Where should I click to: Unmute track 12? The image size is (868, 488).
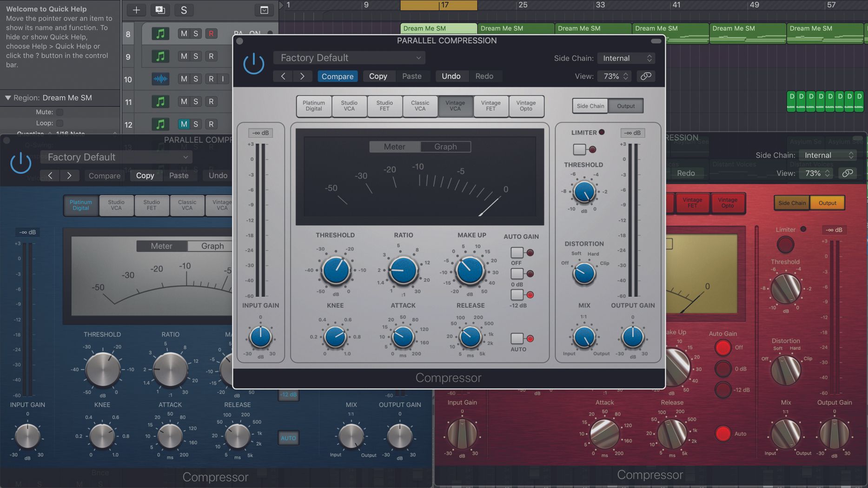(x=184, y=124)
